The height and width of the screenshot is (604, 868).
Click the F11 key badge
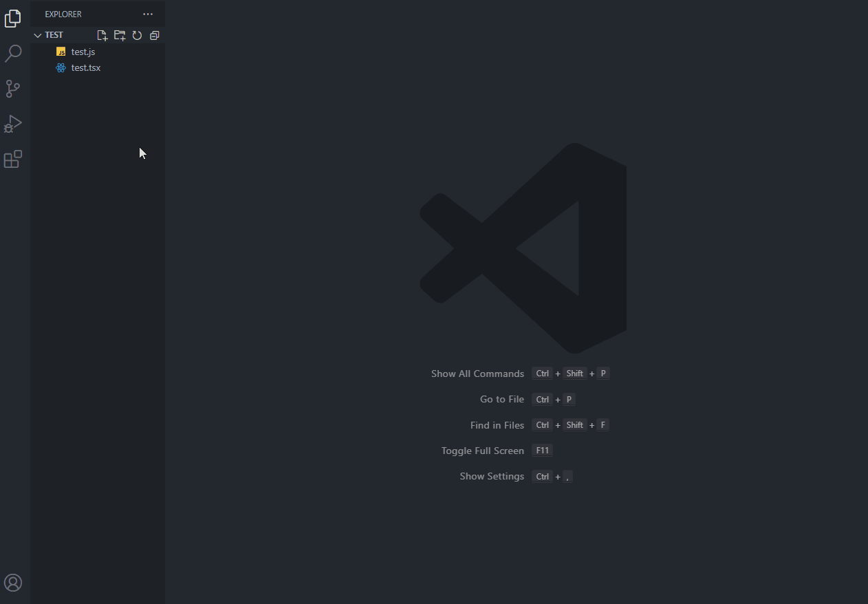pyautogui.click(x=543, y=451)
